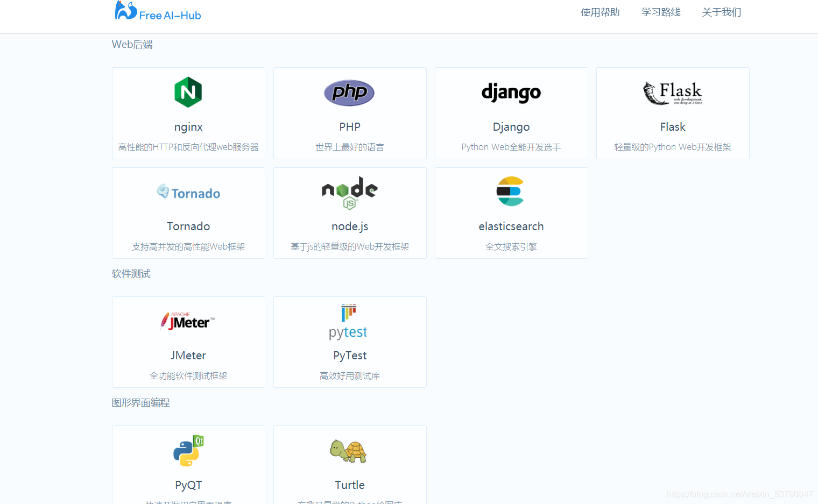This screenshot has width=818, height=504.
Task: Open the 使用帮助 menu item
Action: pyautogui.click(x=600, y=12)
